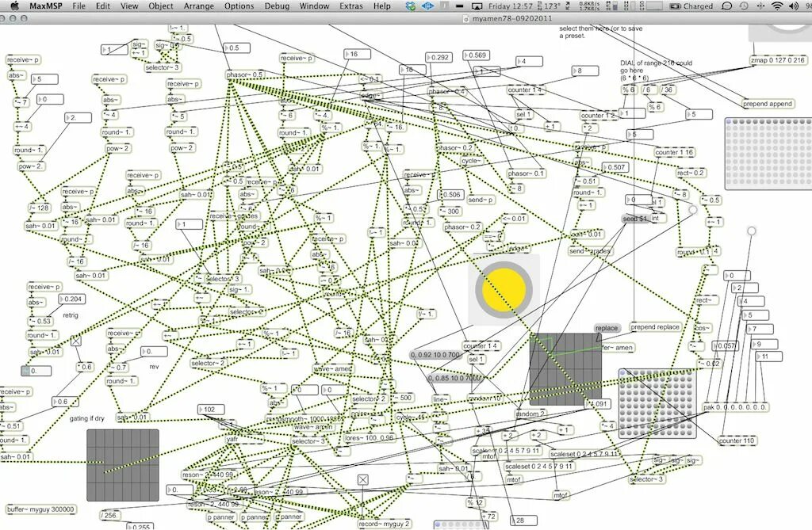Click the replace message box
Viewport: 812px width, 530px height.
607,328
